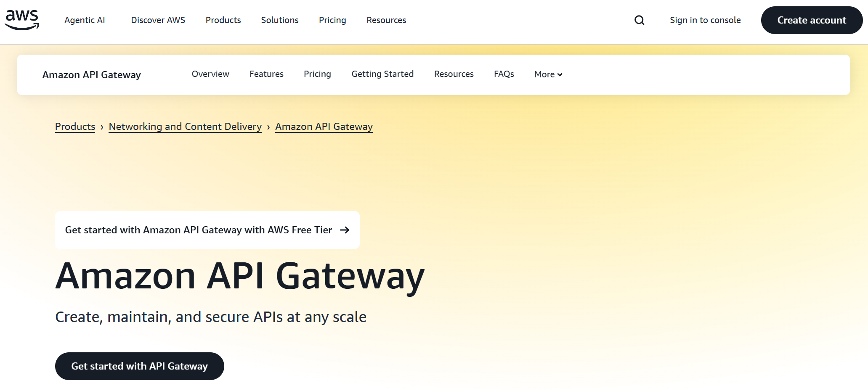Switch to Features tab
Screen dimensions: 868x391
[x=266, y=74]
